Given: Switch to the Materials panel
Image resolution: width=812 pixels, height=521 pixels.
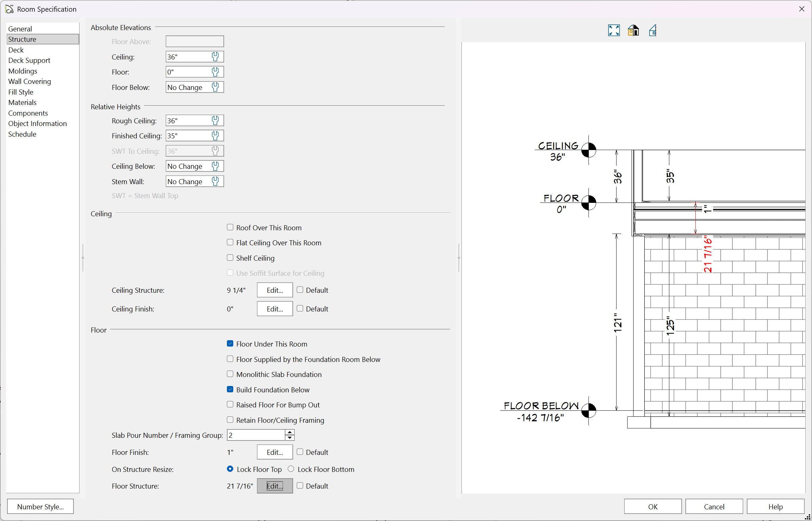Looking at the screenshot, I should 22,102.
